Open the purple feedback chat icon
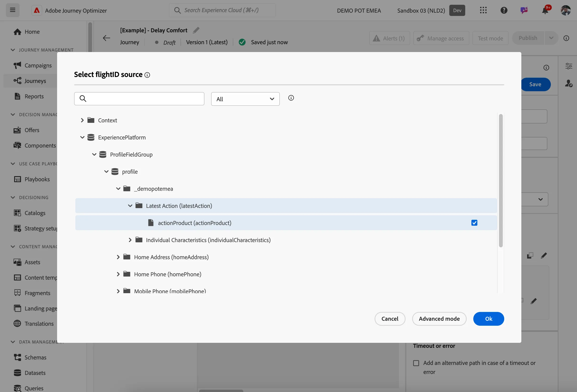The width and height of the screenshot is (577, 392). [524, 10]
